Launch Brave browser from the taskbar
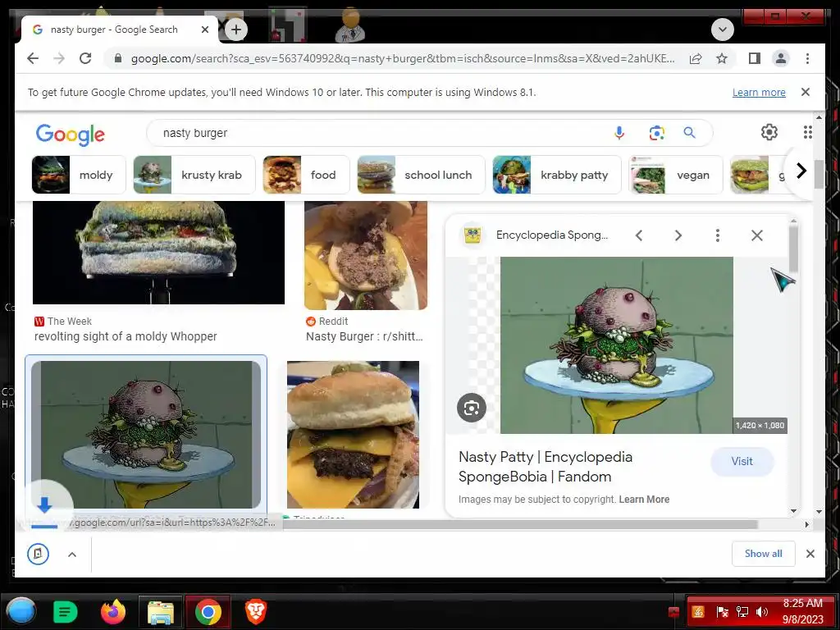Image resolution: width=840 pixels, height=630 pixels. click(256, 611)
